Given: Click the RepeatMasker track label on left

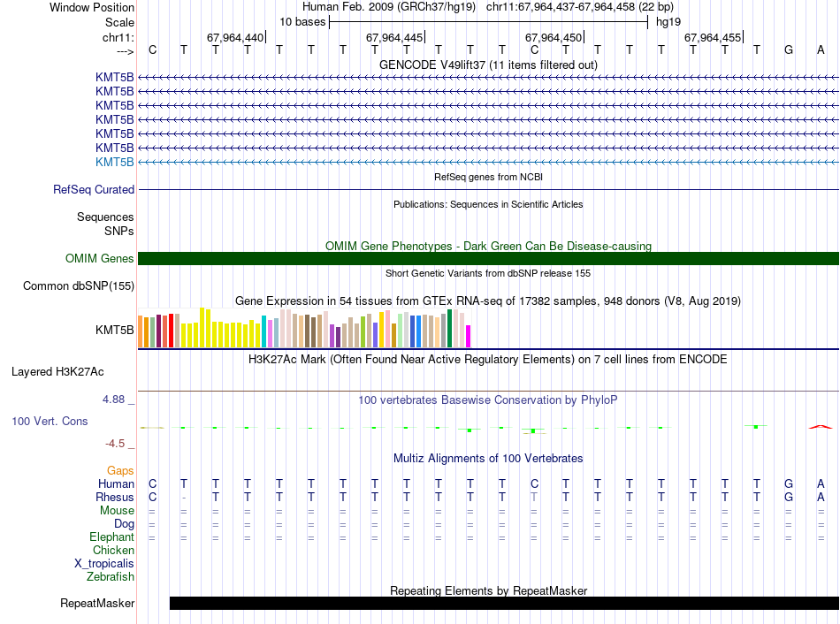Looking at the screenshot, I should click(x=97, y=604).
